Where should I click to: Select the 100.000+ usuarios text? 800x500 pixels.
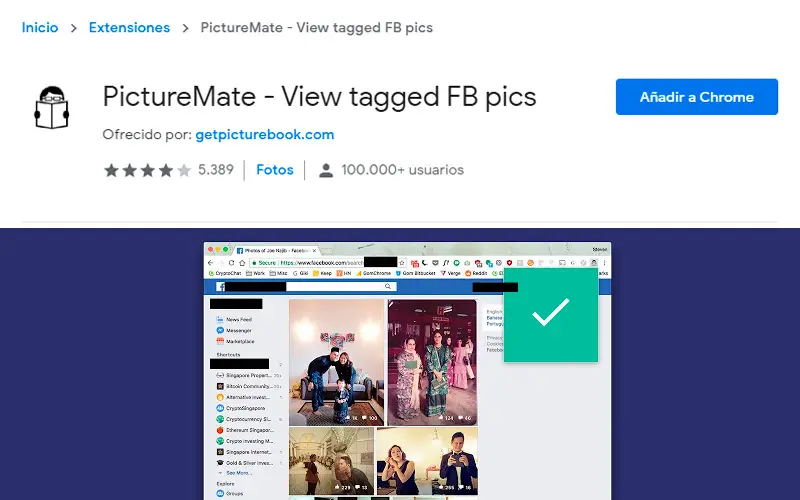(x=403, y=170)
